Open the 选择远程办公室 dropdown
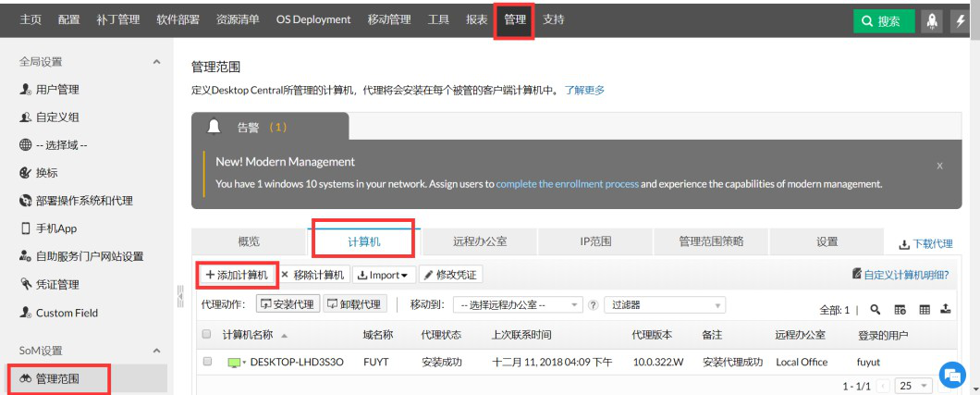The width and height of the screenshot is (980, 395). pos(518,305)
